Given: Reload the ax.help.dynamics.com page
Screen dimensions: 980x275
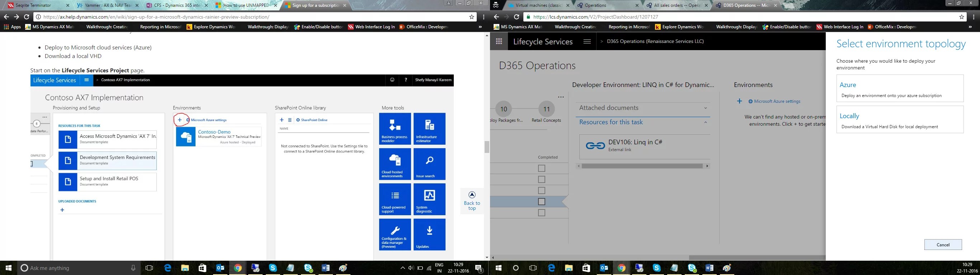Looking at the screenshot, I should pos(27,17).
